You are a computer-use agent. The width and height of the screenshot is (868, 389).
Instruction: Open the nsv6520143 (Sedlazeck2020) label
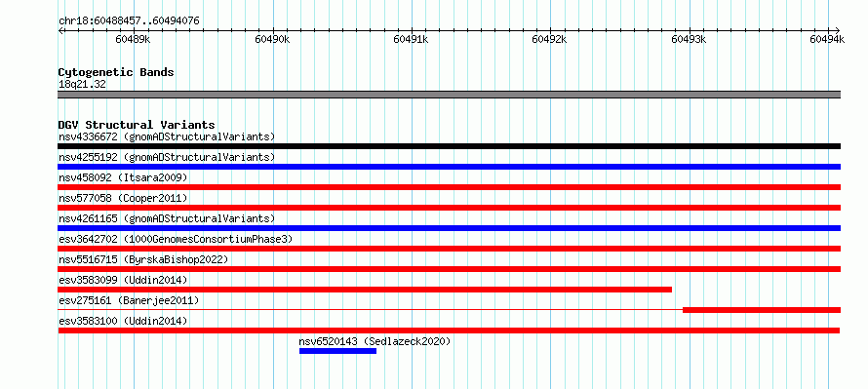coord(375,341)
